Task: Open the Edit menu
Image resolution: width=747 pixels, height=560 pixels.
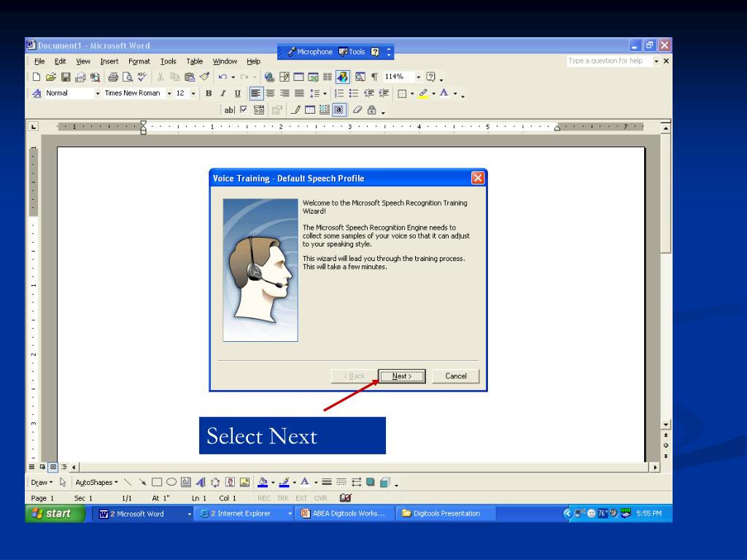Action: tap(60, 61)
